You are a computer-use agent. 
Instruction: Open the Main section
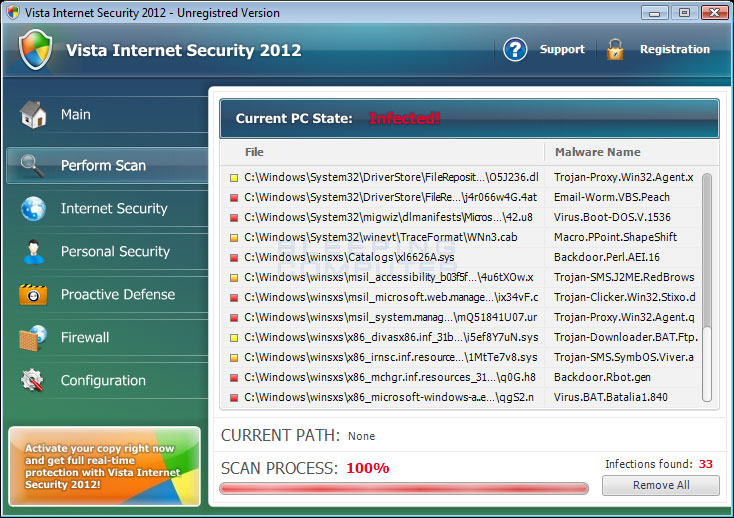[x=107, y=115]
